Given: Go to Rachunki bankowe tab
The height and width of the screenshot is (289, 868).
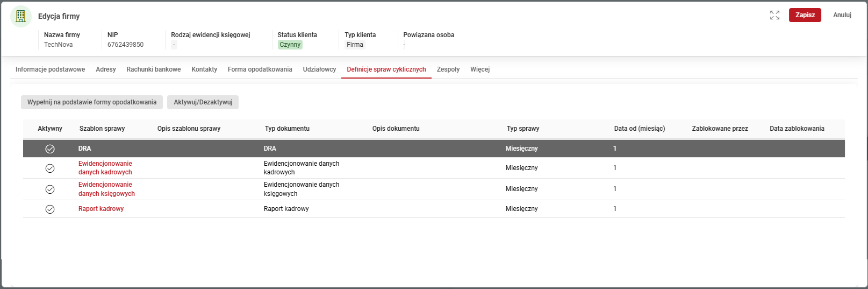Looking at the screenshot, I should pos(154,69).
